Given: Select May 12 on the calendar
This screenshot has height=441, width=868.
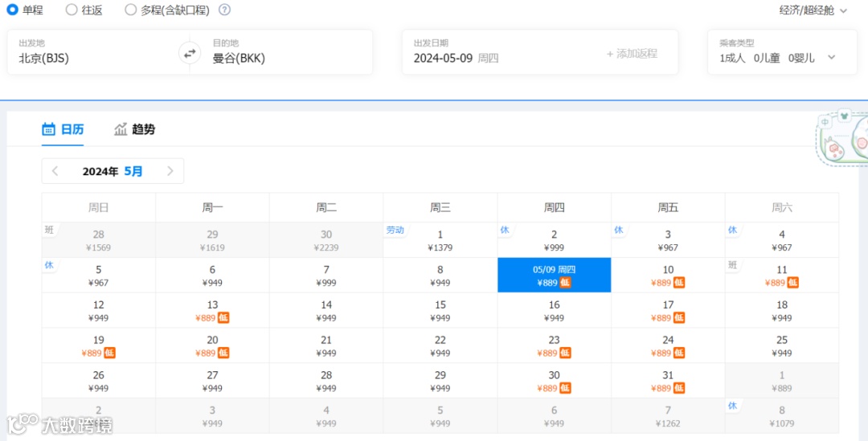Looking at the screenshot, I should [x=99, y=310].
